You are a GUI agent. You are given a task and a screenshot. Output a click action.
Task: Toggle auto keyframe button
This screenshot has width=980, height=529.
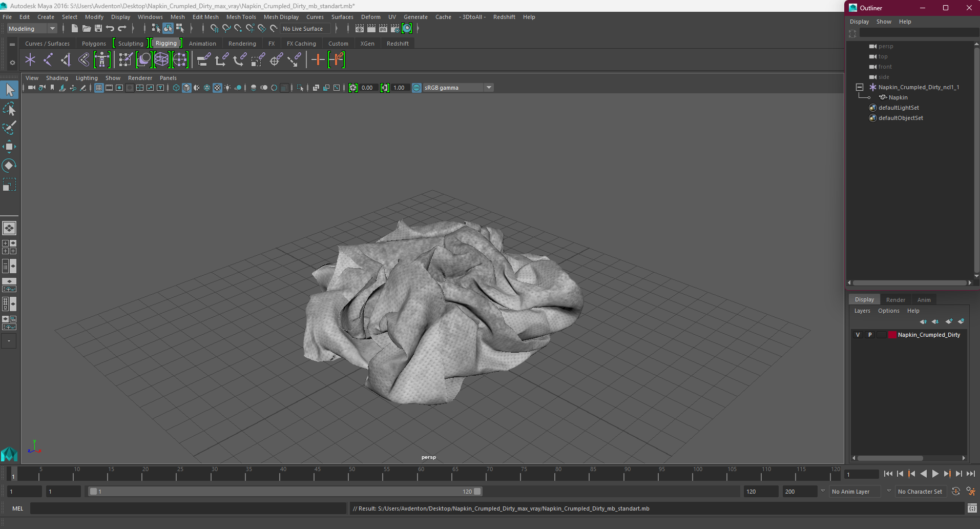[956, 491]
